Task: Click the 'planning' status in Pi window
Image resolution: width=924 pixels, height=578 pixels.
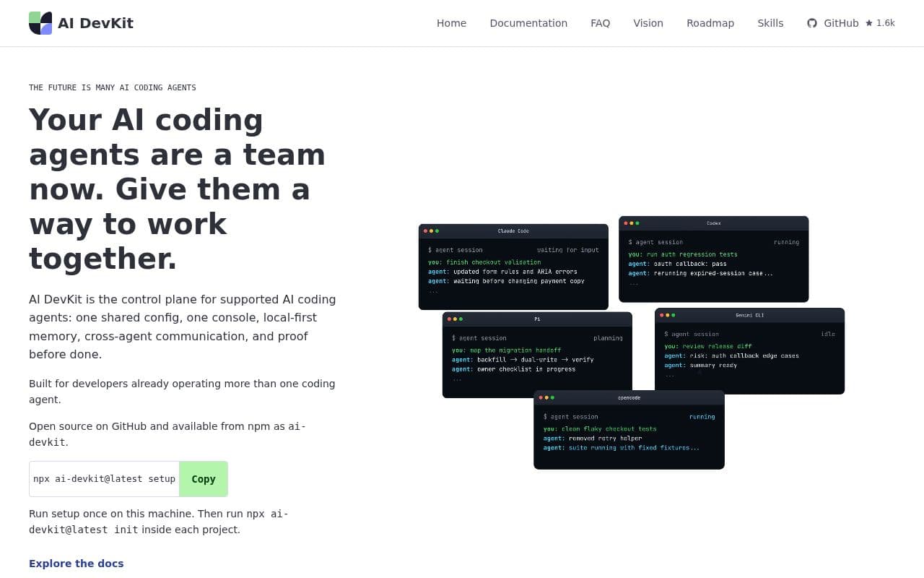Action: pos(608,338)
